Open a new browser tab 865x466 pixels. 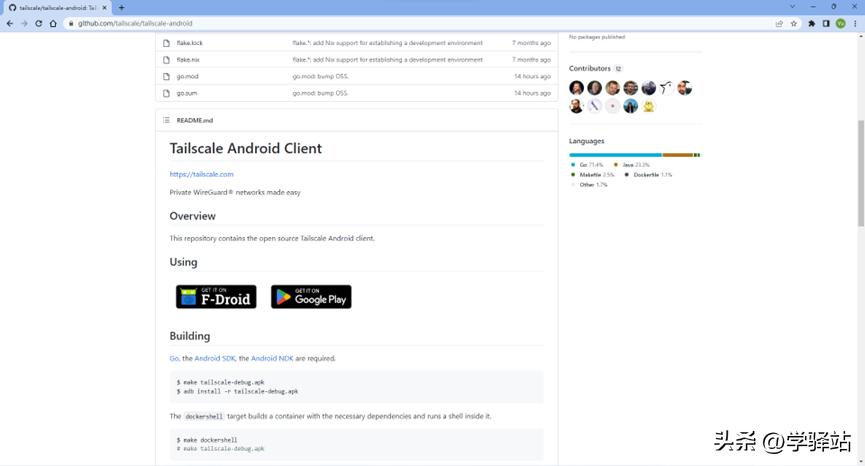121,8
